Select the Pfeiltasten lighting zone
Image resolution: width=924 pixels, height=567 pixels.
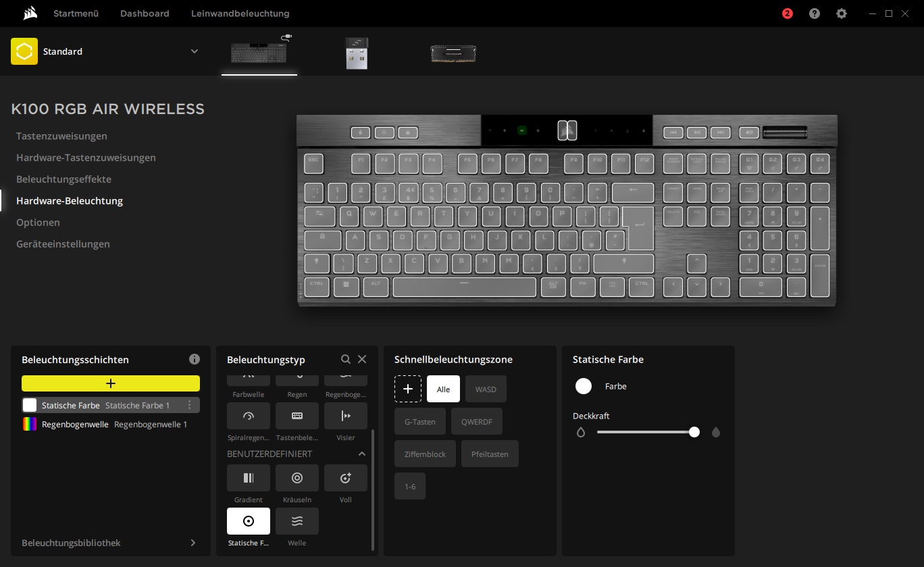pyautogui.click(x=490, y=454)
